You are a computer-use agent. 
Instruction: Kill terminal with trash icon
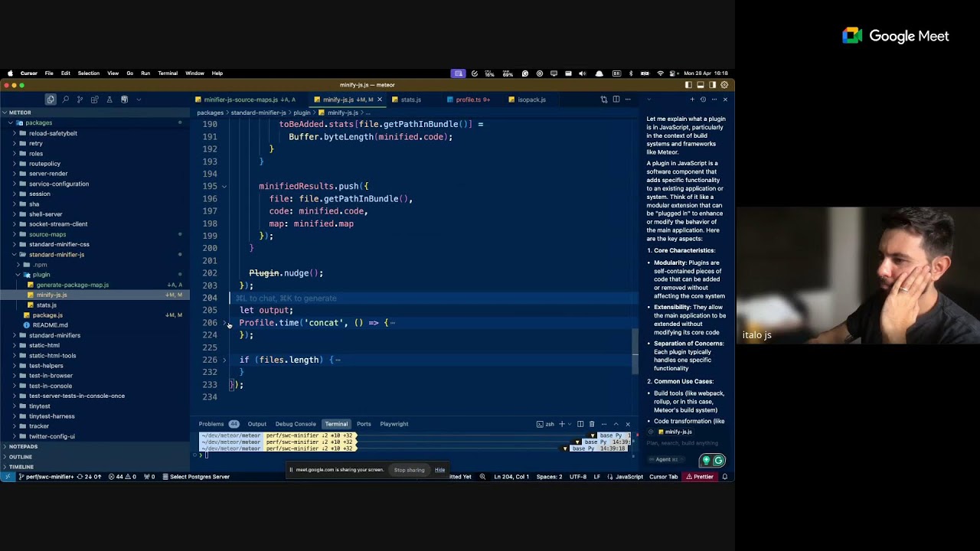tap(591, 424)
